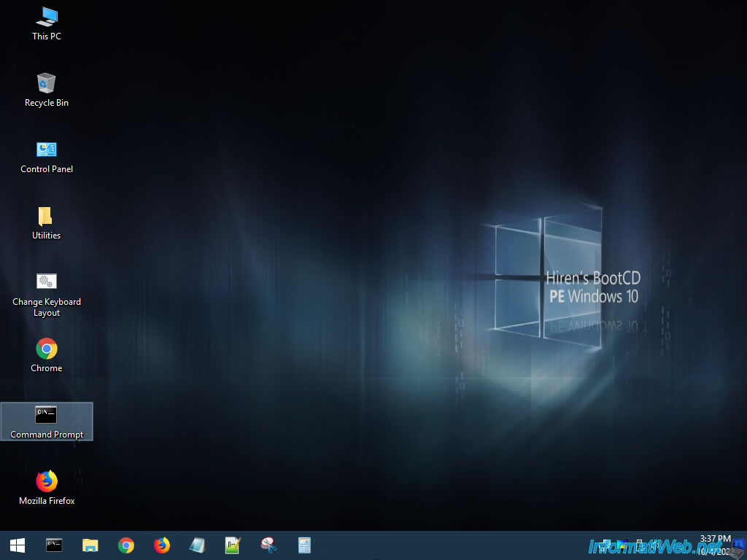The height and width of the screenshot is (560, 747).
Task: Open the Calculator taskbar icon
Action: coord(304,545)
